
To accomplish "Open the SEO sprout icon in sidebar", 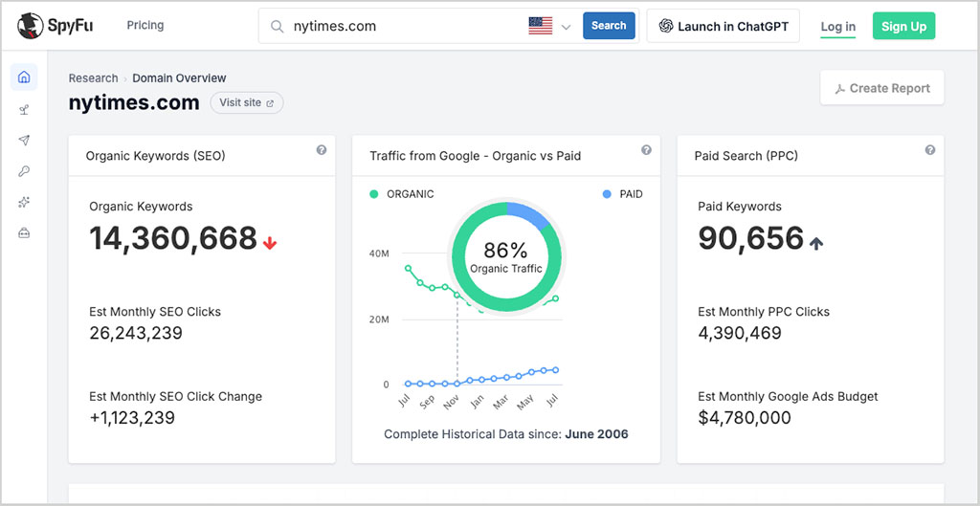I will coord(24,110).
